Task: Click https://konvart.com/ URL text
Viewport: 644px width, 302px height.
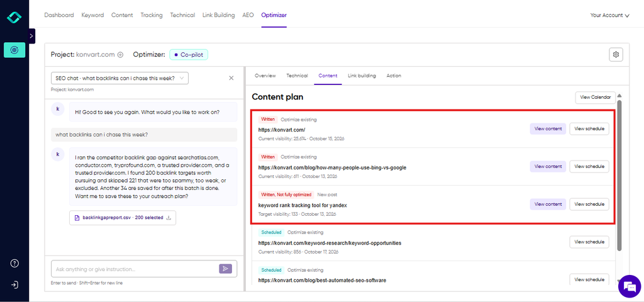Action: point(282,130)
